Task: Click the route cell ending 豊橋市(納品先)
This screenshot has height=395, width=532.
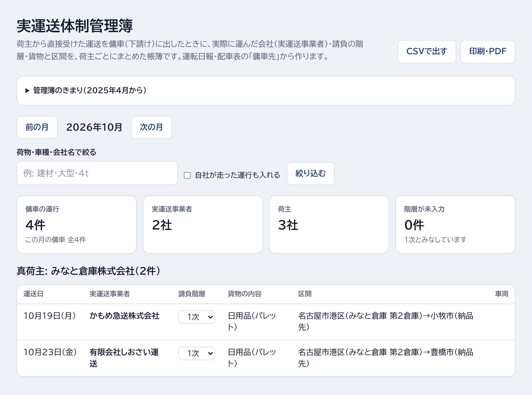Action: tap(386, 358)
